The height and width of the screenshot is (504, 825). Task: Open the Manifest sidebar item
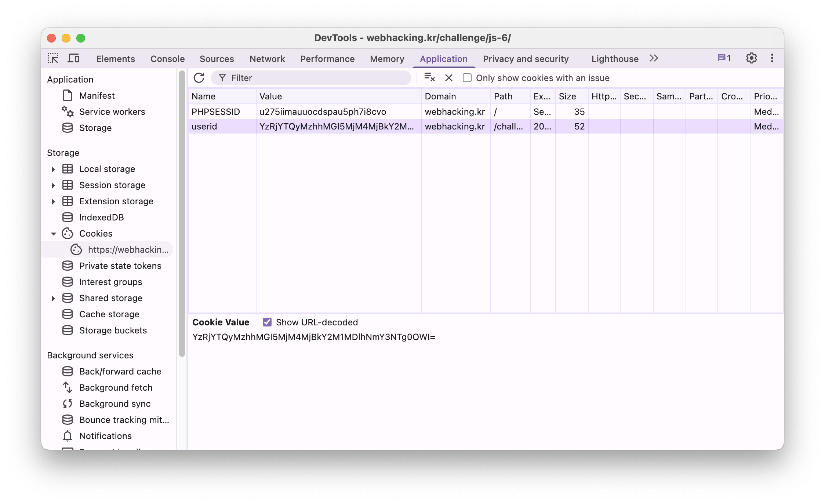97,96
